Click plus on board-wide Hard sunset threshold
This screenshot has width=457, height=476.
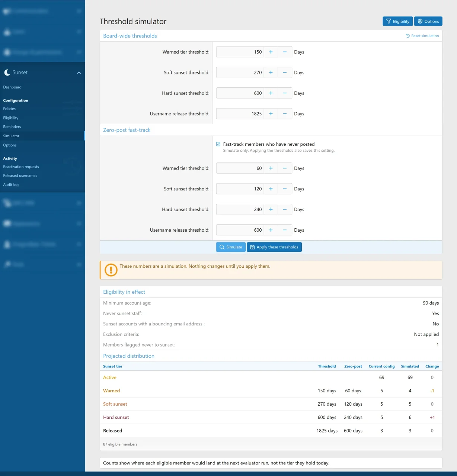tap(271, 93)
